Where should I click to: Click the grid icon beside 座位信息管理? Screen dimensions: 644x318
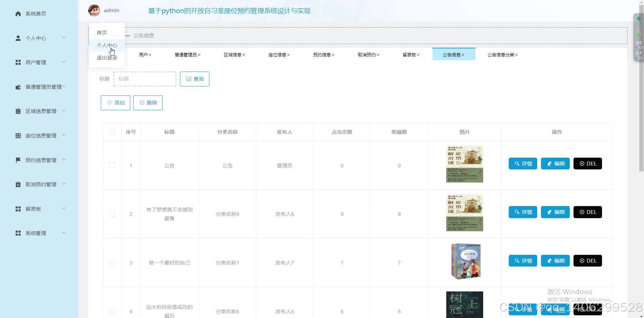(x=18, y=135)
